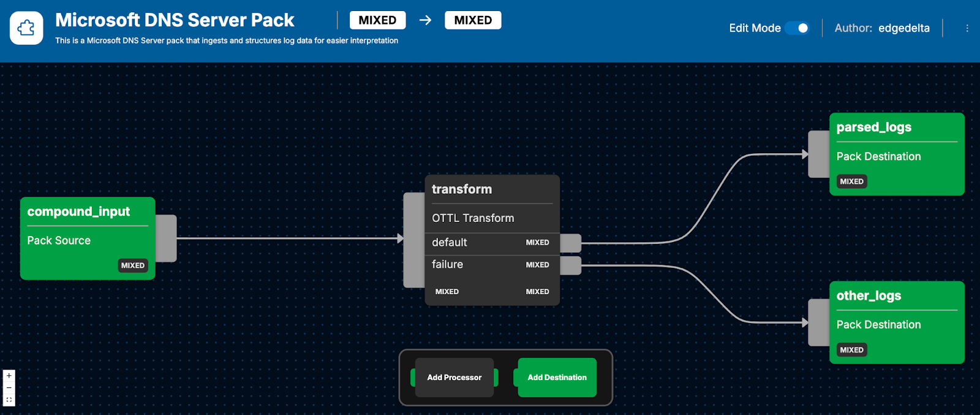980x415 pixels.
Task: Click Add Destination button
Action: coord(557,378)
